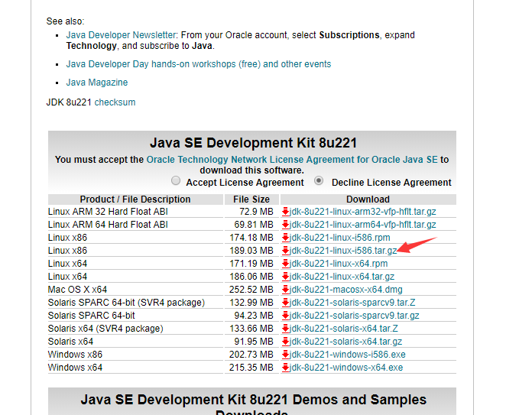This screenshot has height=415, width=532.
Task: Click the 186.06 MB file size cell
Action: tap(251, 277)
